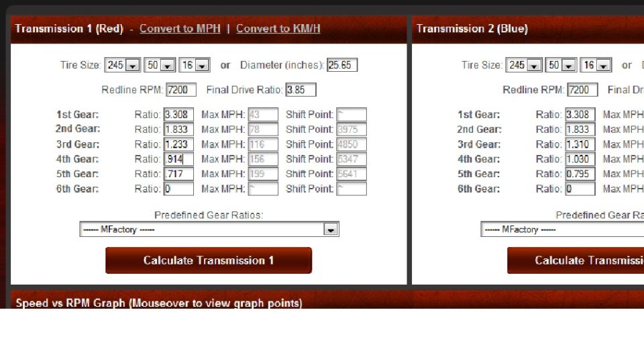
Task: Click Transmission 1 6th Gear ratio field
Action: pos(178,189)
